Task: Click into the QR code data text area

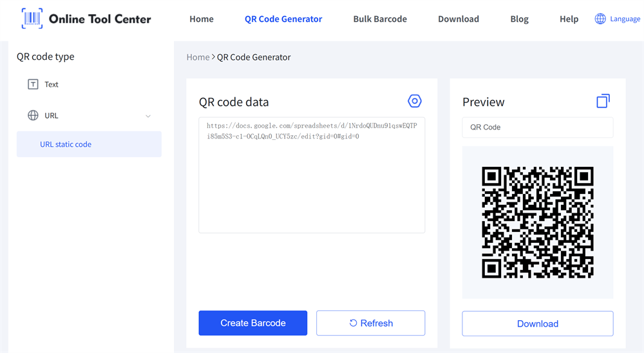Action: click(312, 187)
